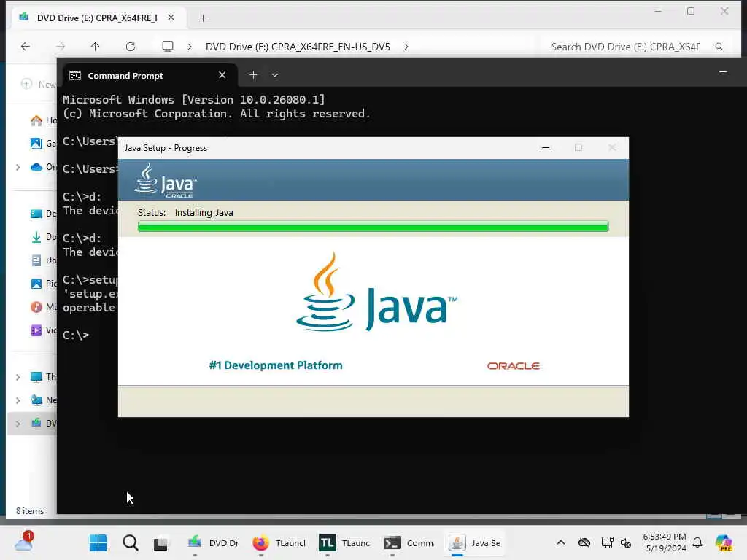Add a new terminal tab
Screen dimensions: 747x560
tap(253, 75)
